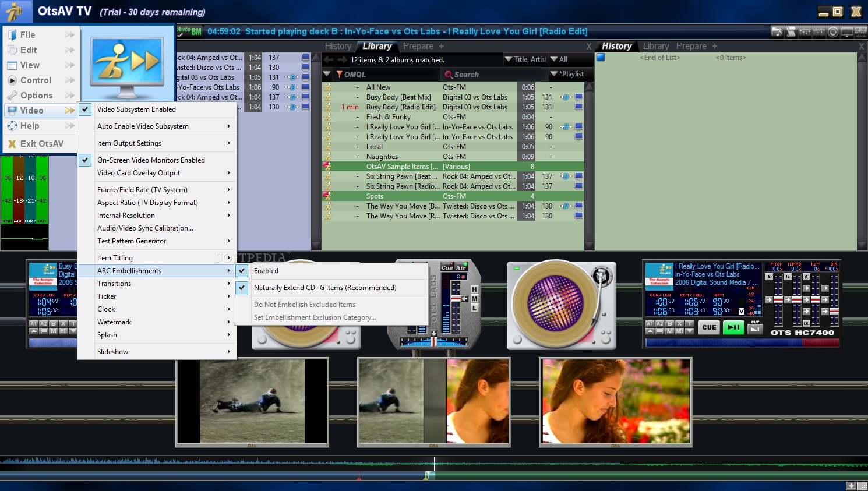Open the Title, Artist sort dropdown
This screenshot has height=491, width=868.
(x=525, y=59)
